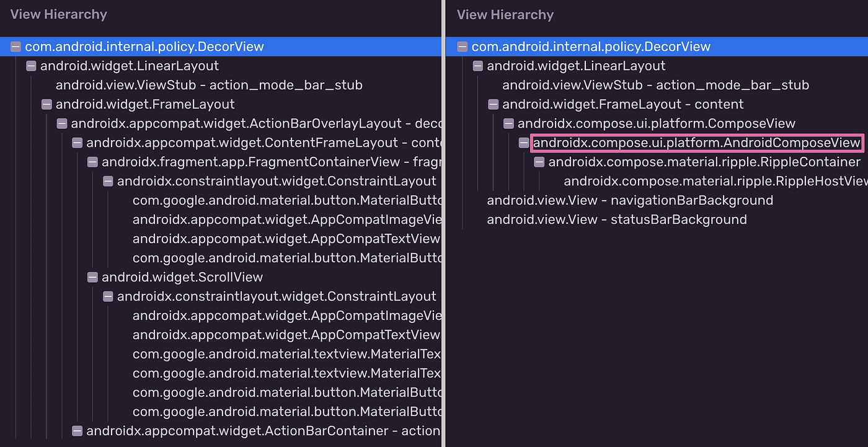Collapse the highlighted AndroidComposeView node
The image size is (868, 447).
point(524,143)
